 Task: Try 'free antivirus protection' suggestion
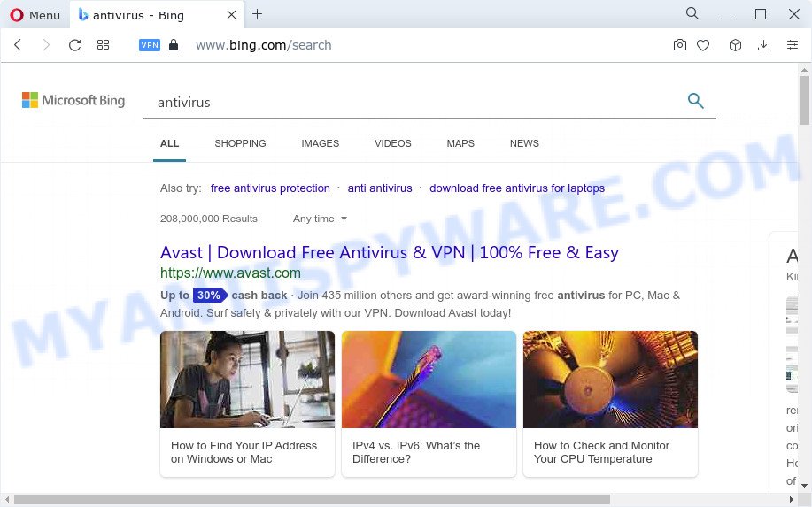coord(270,188)
